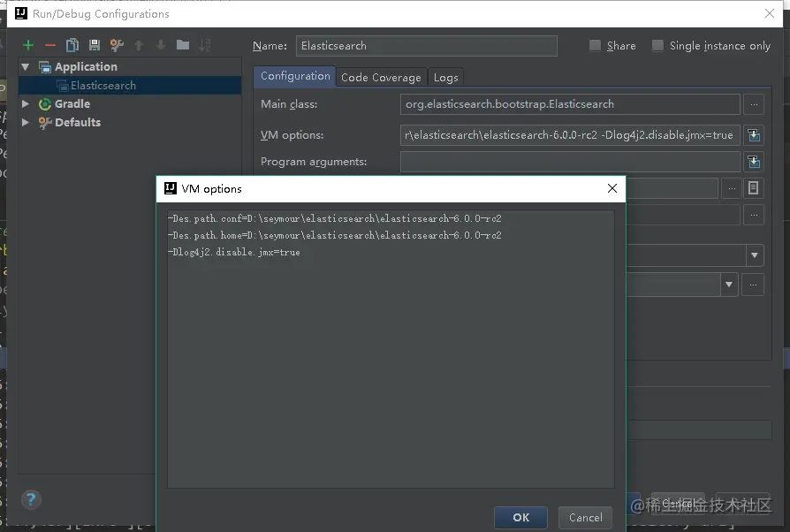Select Elasticsearch configuration in tree
Viewport: 790px width, 532px height.
(130, 86)
